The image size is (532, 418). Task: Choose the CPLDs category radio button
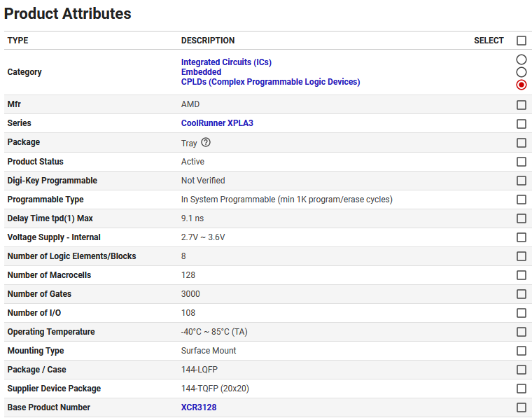(x=521, y=85)
